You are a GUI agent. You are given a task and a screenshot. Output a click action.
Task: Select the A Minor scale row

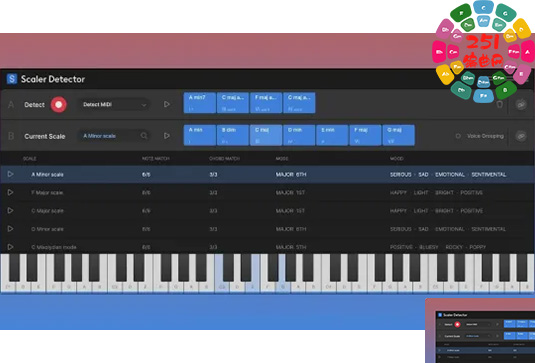(x=268, y=174)
